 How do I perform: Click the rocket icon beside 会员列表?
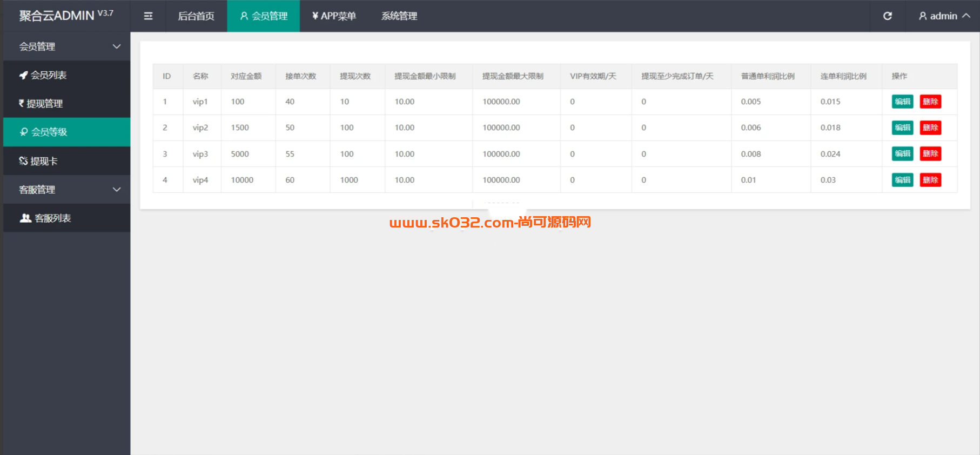pos(23,75)
